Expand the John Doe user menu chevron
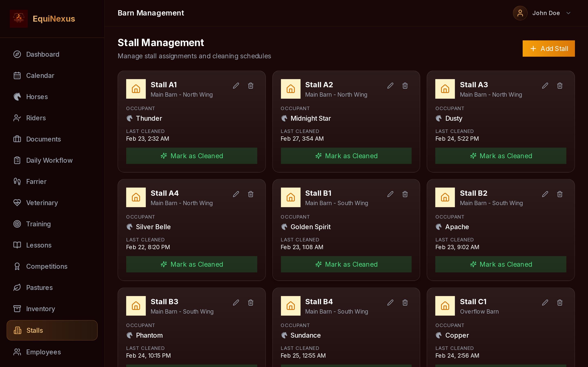The image size is (588, 367). 568,13
